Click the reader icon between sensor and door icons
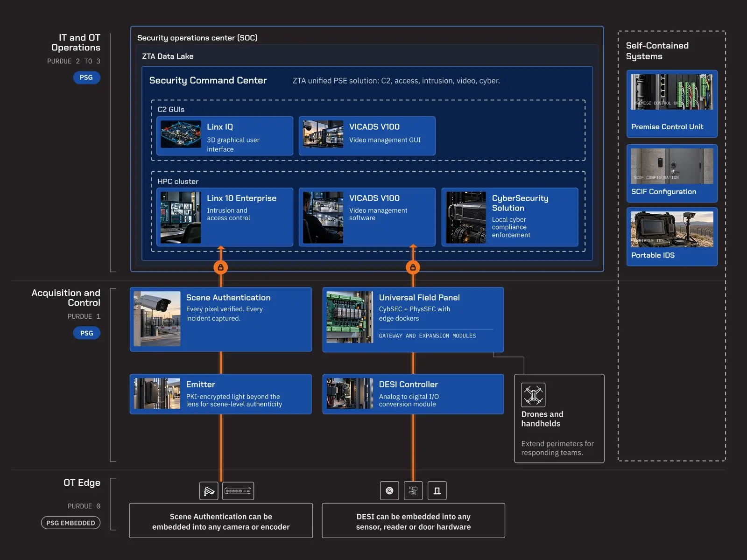The height and width of the screenshot is (560, 747). [413, 490]
